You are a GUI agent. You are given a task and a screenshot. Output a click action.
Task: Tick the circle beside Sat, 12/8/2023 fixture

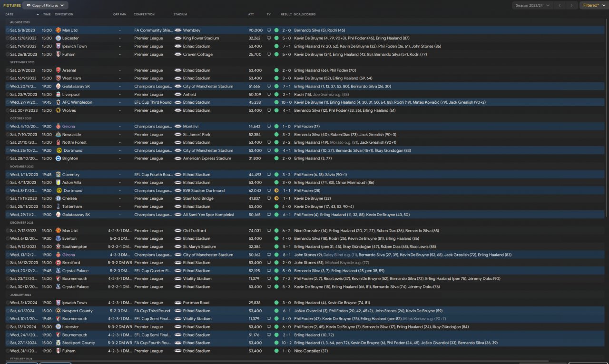point(8,38)
